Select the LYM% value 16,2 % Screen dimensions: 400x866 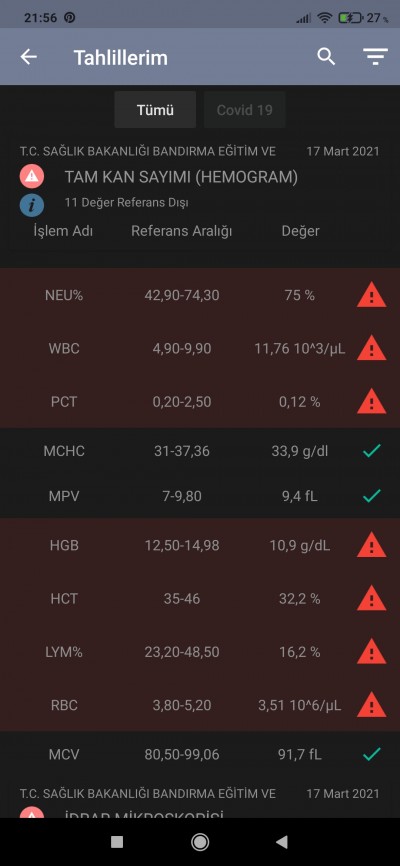pyautogui.click(x=300, y=652)
